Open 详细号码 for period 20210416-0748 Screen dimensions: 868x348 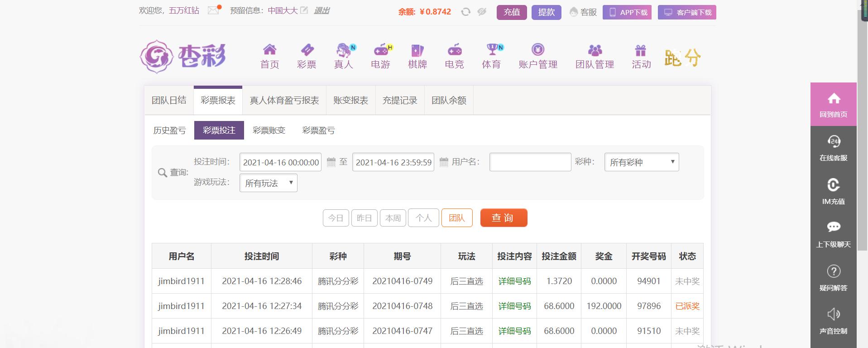click(514, 306)
